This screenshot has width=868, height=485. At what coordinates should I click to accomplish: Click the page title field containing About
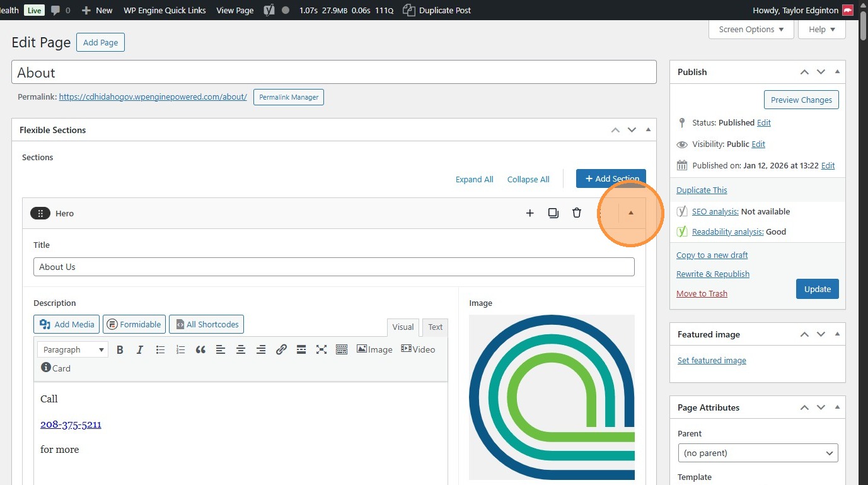click(x=333, y=73)
